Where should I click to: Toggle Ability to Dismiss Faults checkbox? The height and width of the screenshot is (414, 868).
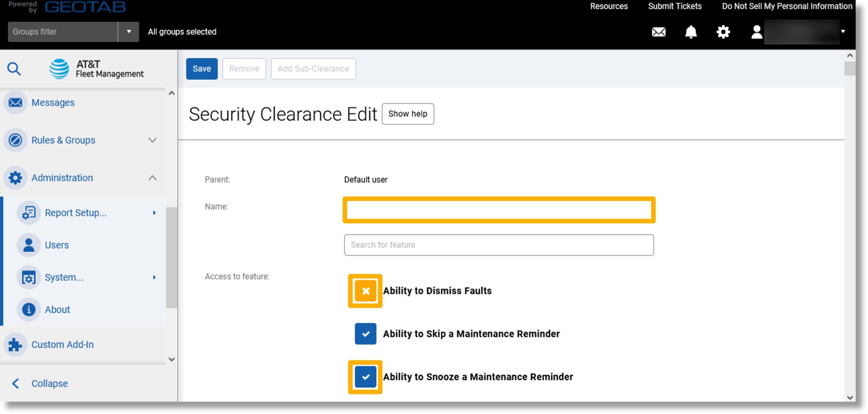tap(365, 291)
